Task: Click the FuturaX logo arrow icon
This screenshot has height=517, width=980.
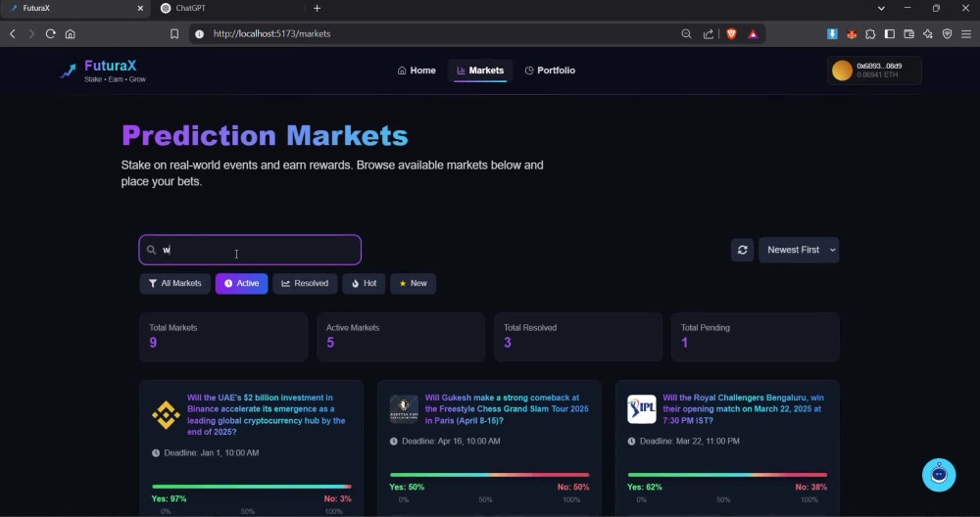Action: 69,70
